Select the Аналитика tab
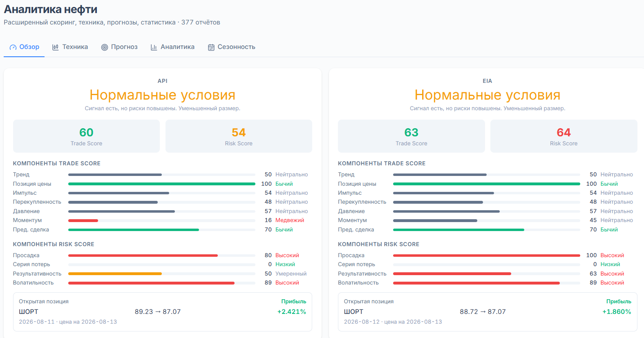 [x=172, y=47]
